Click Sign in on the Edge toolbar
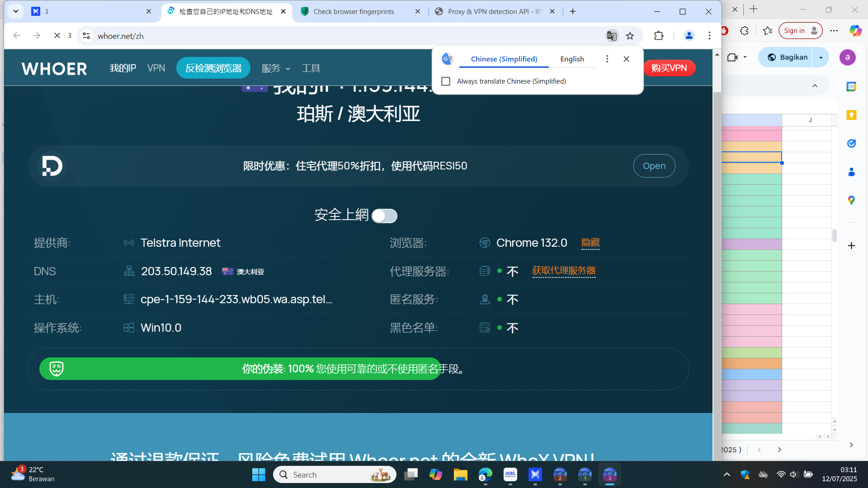This screenshot has width=868, height=488. pos(801,31)
